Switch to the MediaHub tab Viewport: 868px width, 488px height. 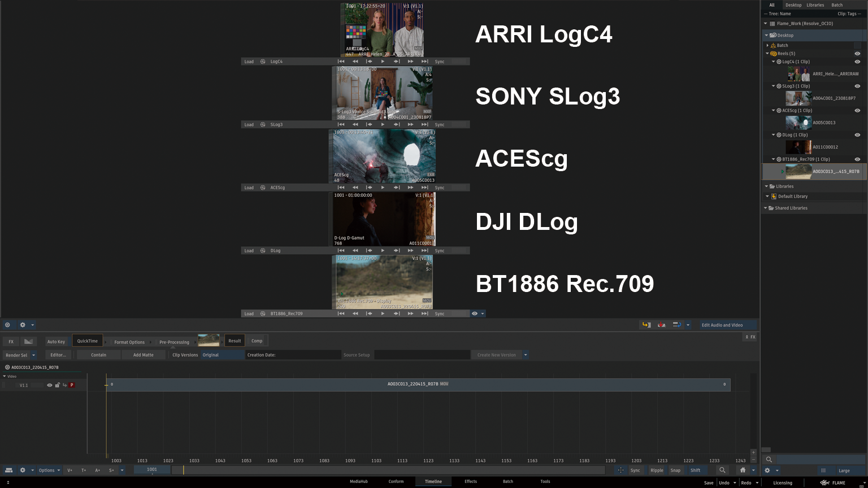pyautogui.click(x=358, y=482)
